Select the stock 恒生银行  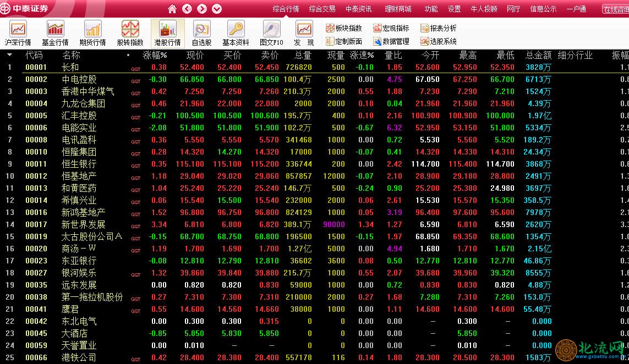click(79, 164)
